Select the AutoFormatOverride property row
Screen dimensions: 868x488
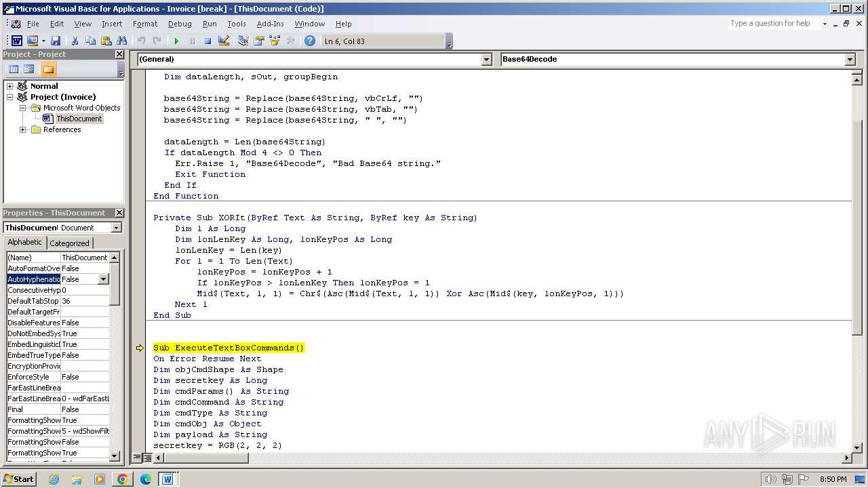(58, 268)
